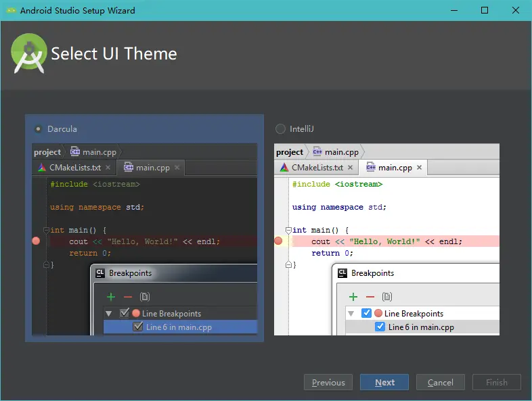The image size is (532, 401).
Task: Click '#include <iostream>' line in Darcula preview
Action: point(95,184)
